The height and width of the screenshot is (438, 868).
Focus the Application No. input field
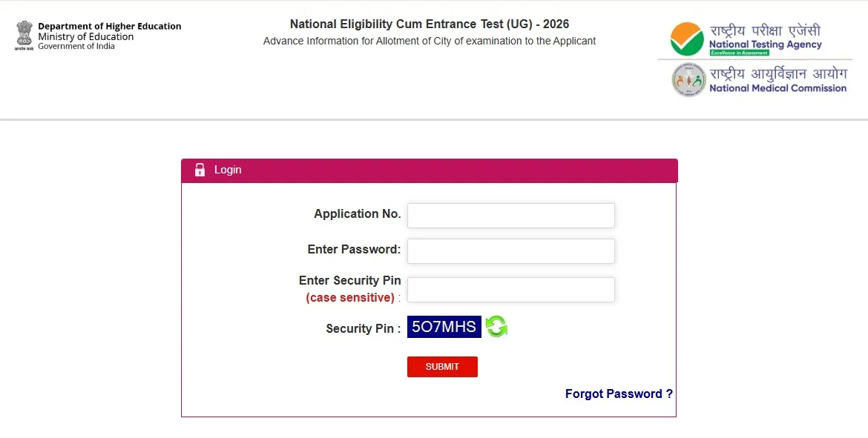(510, 216)
